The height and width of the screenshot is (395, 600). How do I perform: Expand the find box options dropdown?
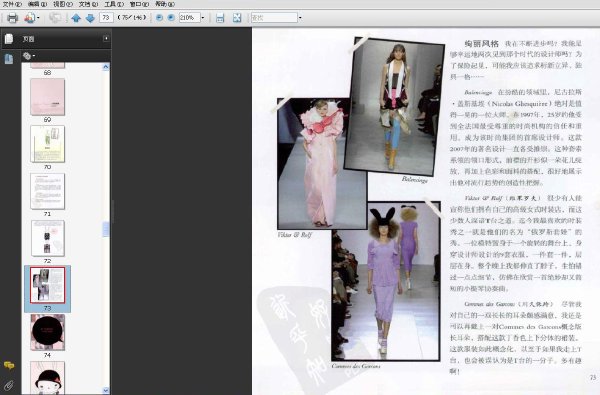tap(300, 18)
